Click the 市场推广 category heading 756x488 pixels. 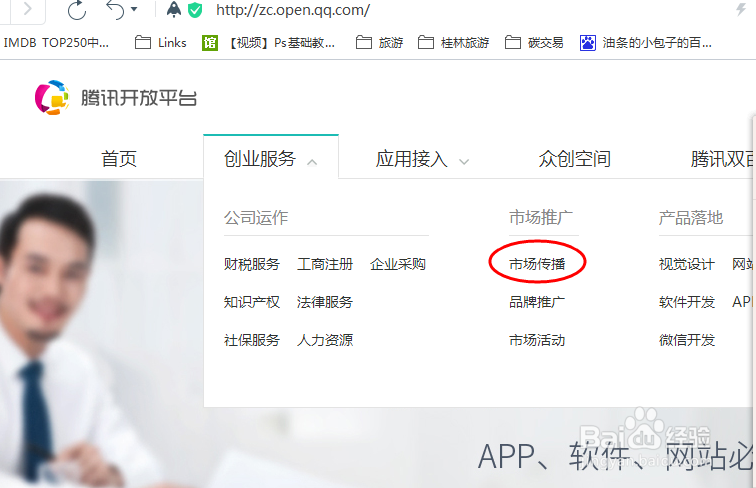click(541, 218)
